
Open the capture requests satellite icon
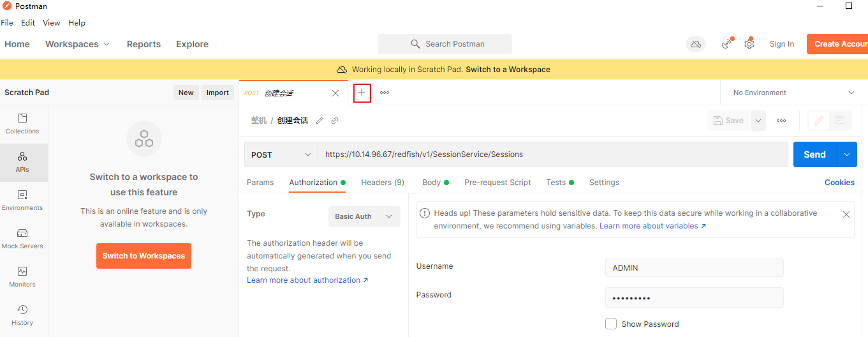(x=726, y=44)
